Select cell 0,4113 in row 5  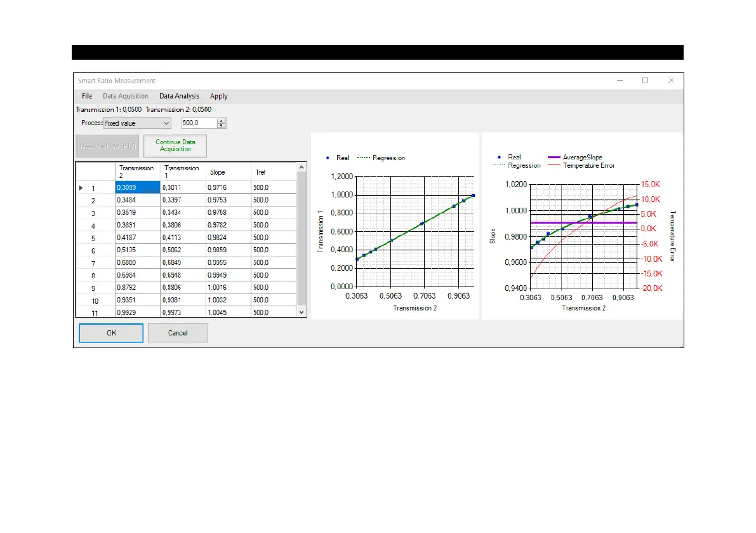[183, 238]
